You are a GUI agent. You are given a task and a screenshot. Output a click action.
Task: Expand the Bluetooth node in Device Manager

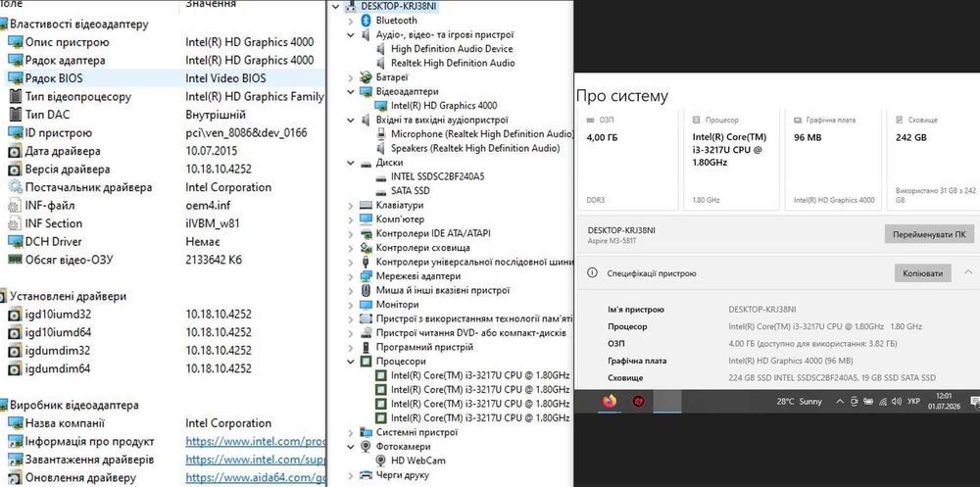tap(351, 20)
